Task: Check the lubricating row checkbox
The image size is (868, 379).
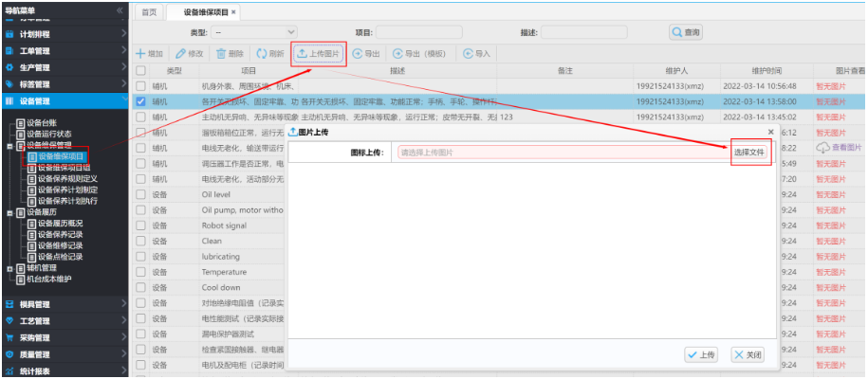Action: 141,257
